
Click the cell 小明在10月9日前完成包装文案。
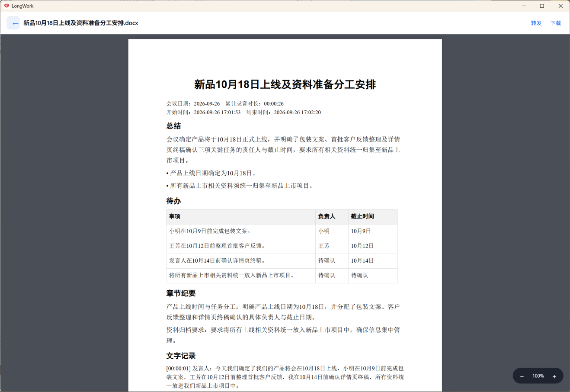coord(241,231)
